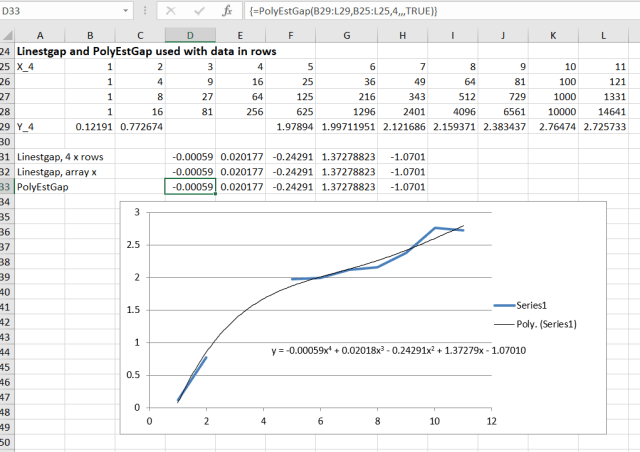640x452 pixels.
Task: Expand the Name Box dropdown arrow
Action: (127, 10)
